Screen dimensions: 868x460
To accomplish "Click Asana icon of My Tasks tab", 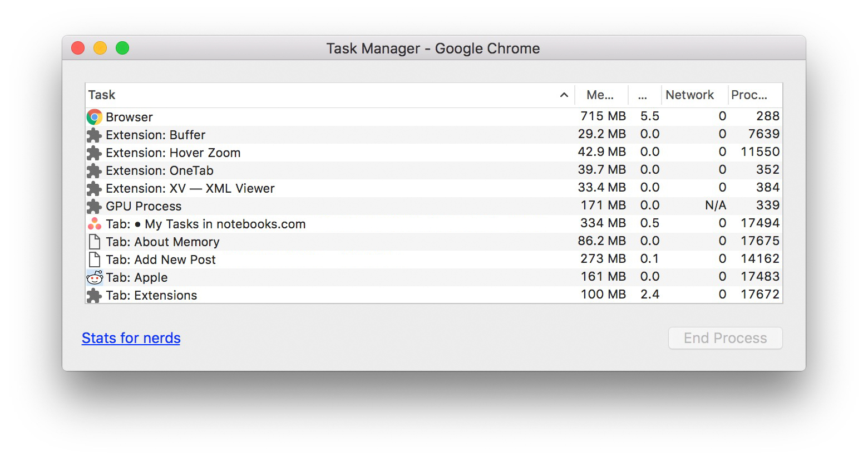I will tap(95, 224).
